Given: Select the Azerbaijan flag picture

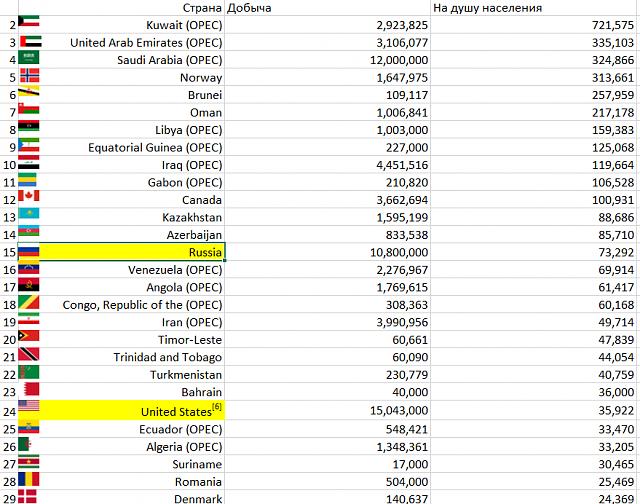Looking at the screenshot, I should (29, 231).
